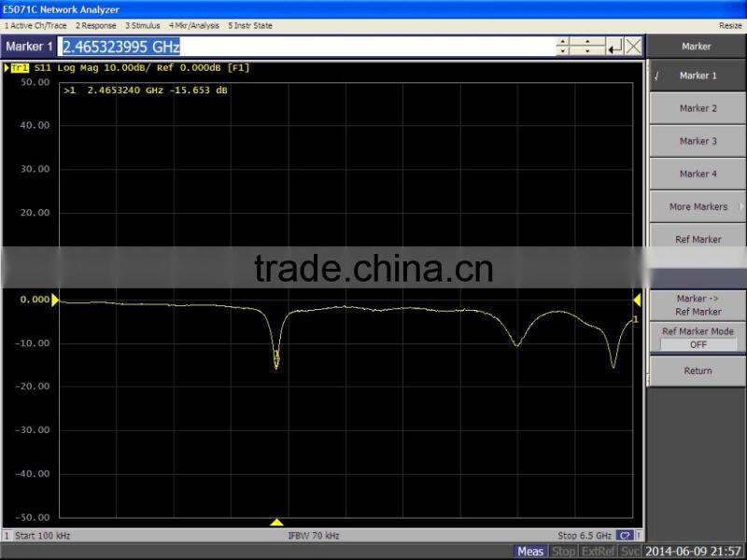Click the marker triangle at bottom of graph
The width and height of the screenshot is (747, 560).
(x=276, y=522)
